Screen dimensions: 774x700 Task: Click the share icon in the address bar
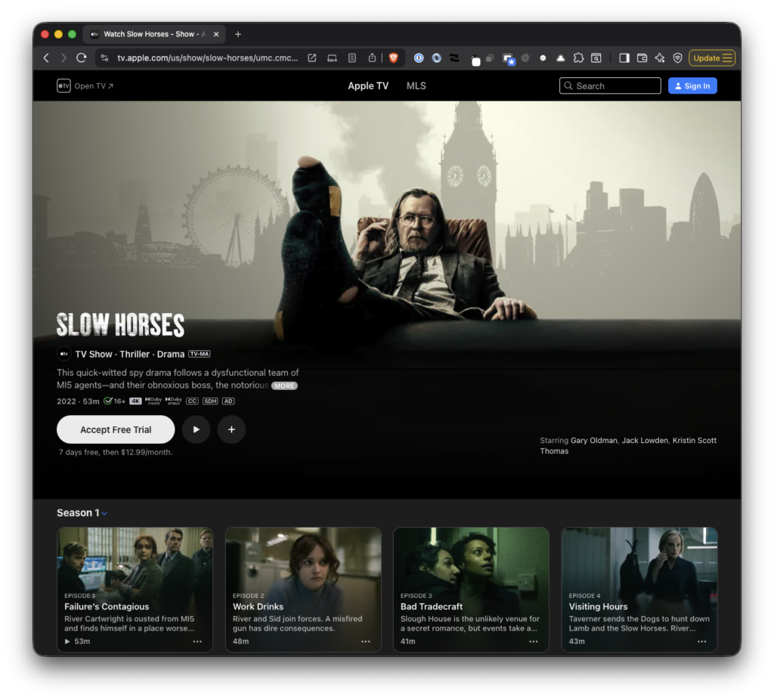click(372, 58)
